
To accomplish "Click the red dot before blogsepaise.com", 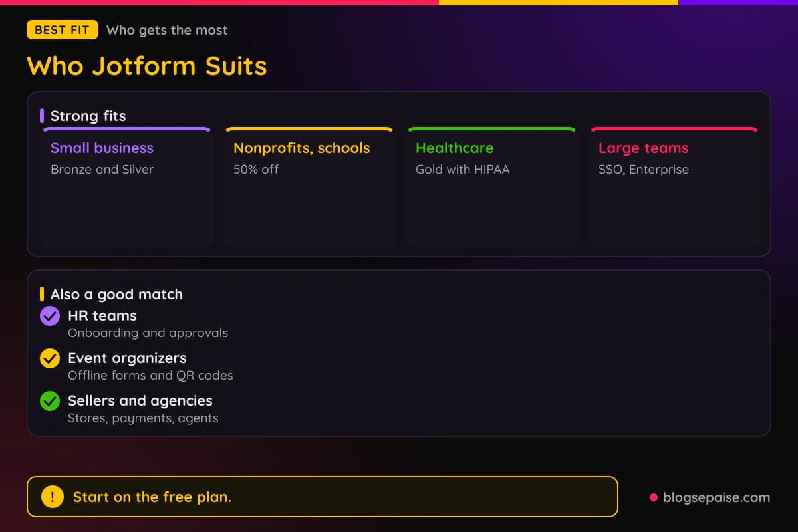I will [654, 497].
